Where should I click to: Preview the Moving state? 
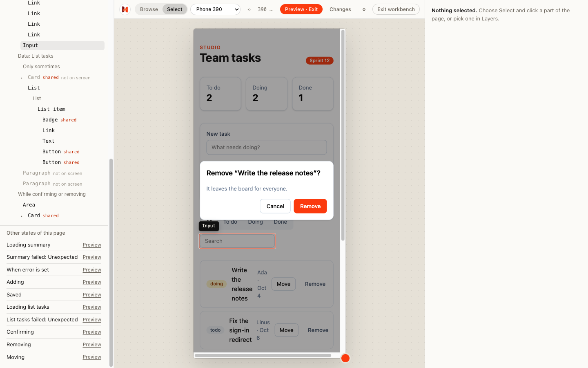click(92, 357)
